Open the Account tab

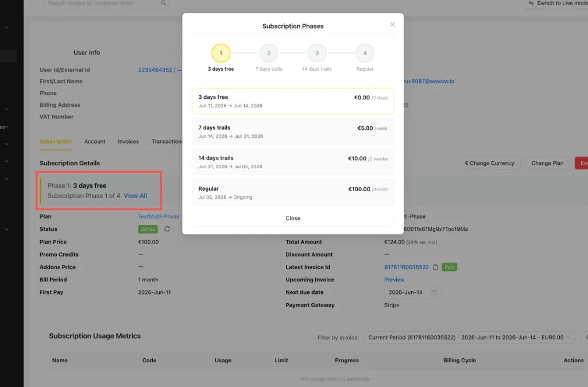point(95,141)
